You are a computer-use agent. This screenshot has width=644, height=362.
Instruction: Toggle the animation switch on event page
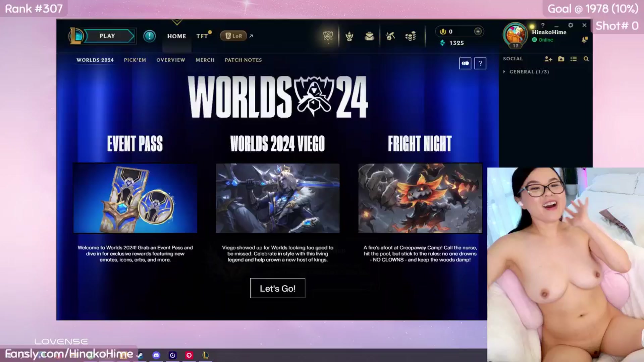[x=465, y=63]
